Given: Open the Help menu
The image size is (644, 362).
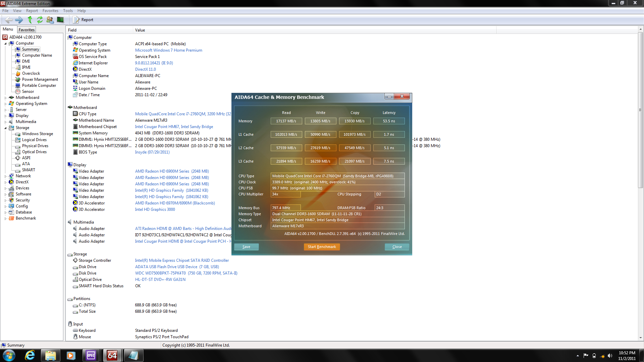Looking at the screenshot, I should coord(82,11).
